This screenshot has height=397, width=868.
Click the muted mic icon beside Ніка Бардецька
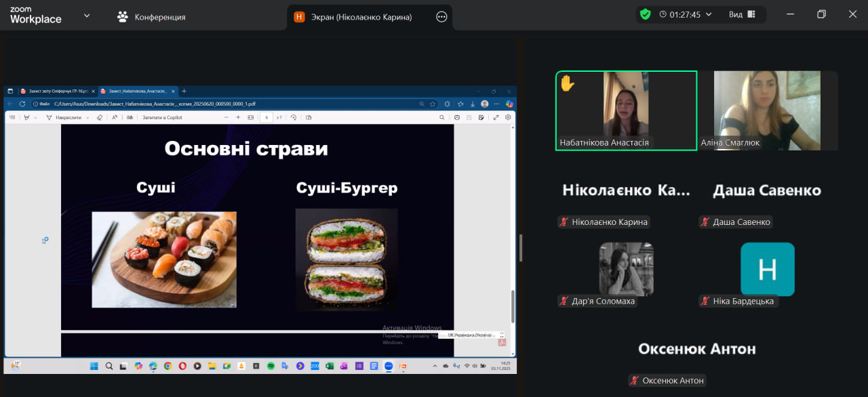coord(705,301)
